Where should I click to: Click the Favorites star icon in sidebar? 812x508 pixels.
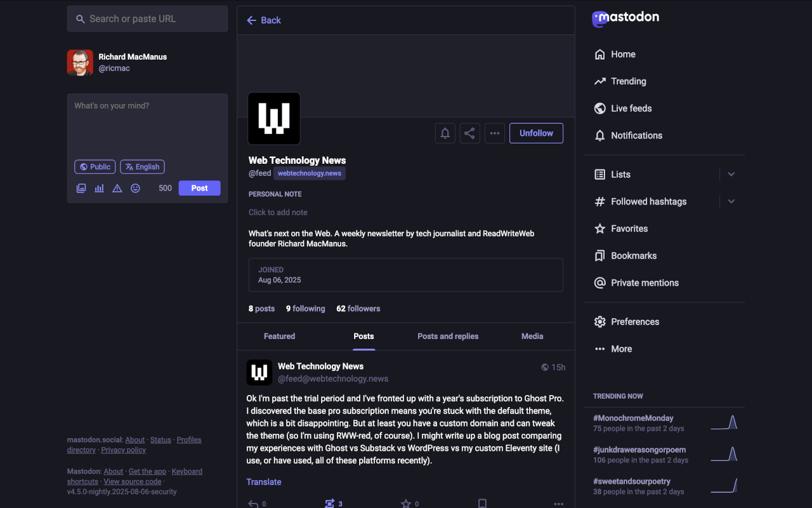600,229
